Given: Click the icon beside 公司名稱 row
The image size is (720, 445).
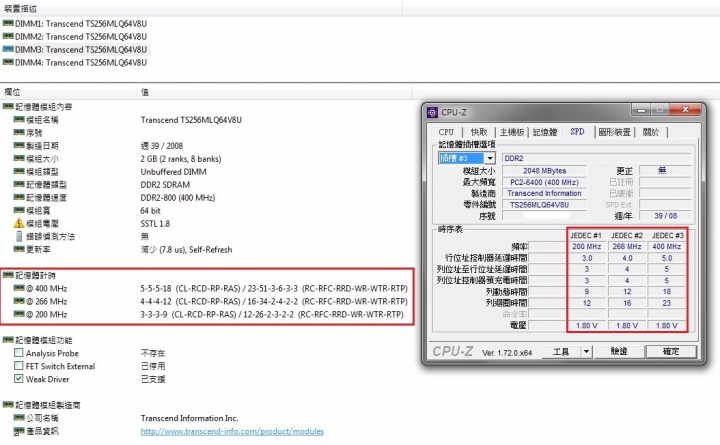Looking at the screenshot, I should pyautogui.click(x=19, y=417).
